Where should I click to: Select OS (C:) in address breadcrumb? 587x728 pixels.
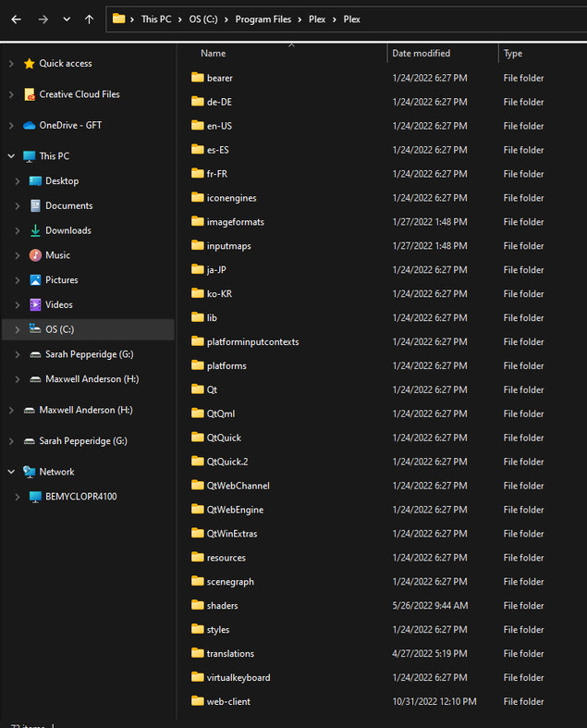(x=202, y=19)
